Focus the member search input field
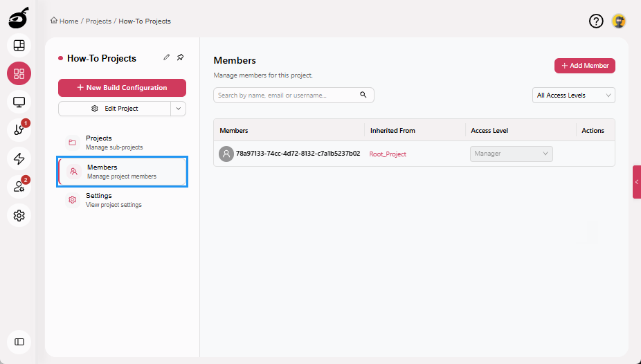This screenshot has width=641, height=364. pos(294,95)
